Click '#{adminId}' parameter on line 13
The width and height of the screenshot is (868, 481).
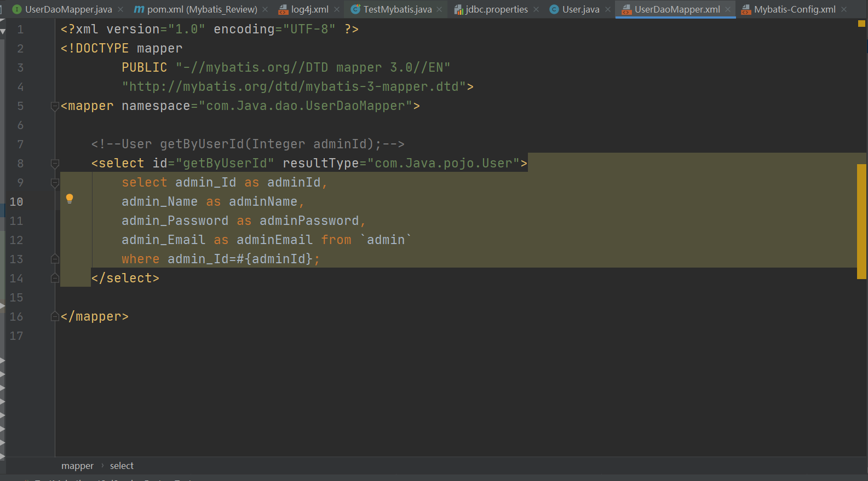pos(274,259)
